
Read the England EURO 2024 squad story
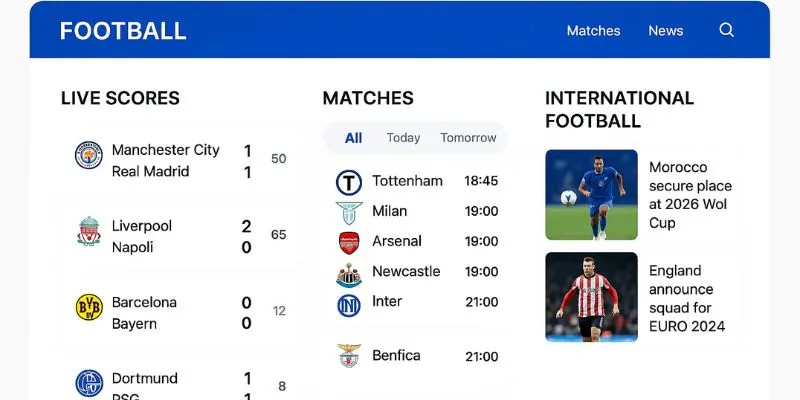pyautogui.click(x=687, y=298)
